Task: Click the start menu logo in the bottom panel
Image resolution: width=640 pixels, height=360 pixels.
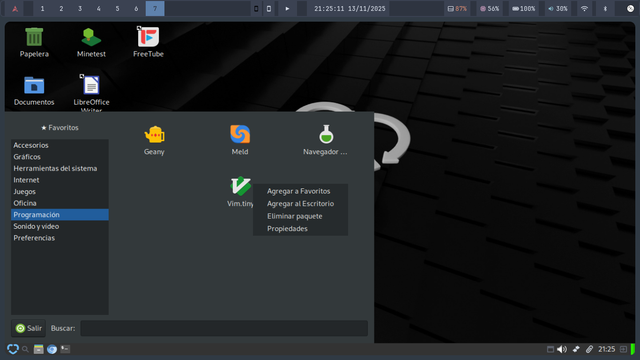Action: (13, 349)
